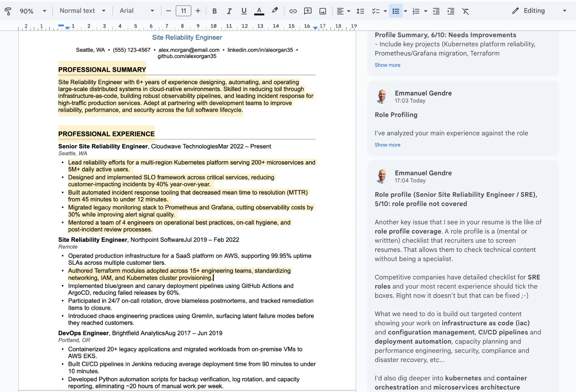
Task: Click the 'Portland, OR' location line
Action: (x=74, y=340)
